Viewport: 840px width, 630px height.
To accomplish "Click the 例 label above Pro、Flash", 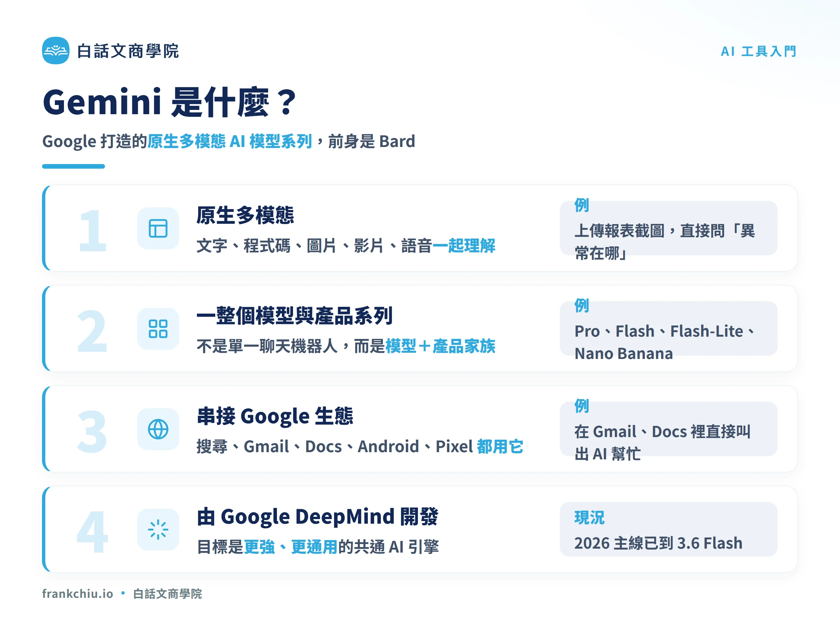I will [581, 305].
